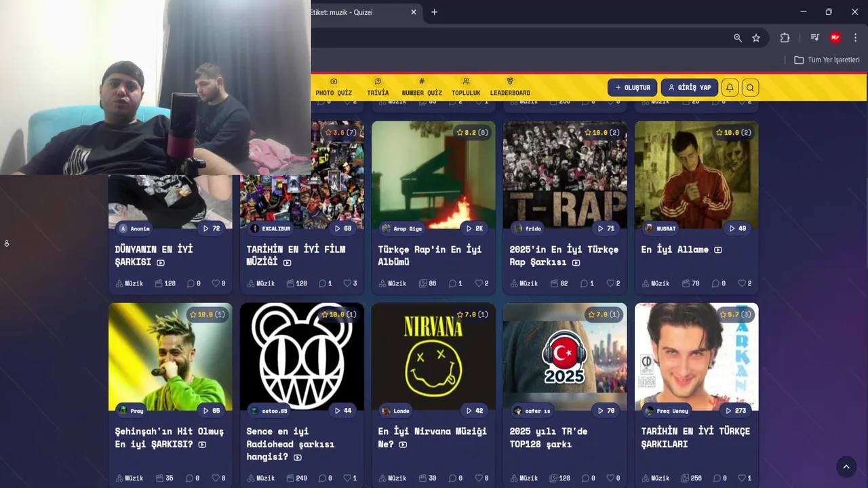Click the 5.7 star rating on the Tarkan card
Screen dimensions: 868x488
(x=735, y=314)
